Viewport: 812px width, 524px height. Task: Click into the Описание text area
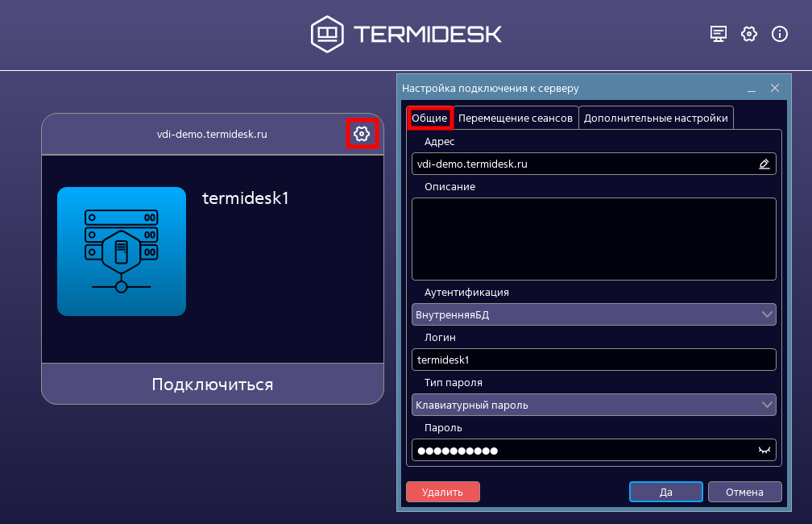594,239
